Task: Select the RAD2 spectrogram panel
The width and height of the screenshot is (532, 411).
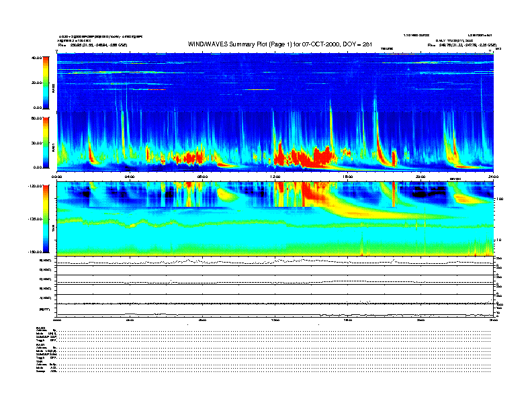Action: tap(275, 83)
